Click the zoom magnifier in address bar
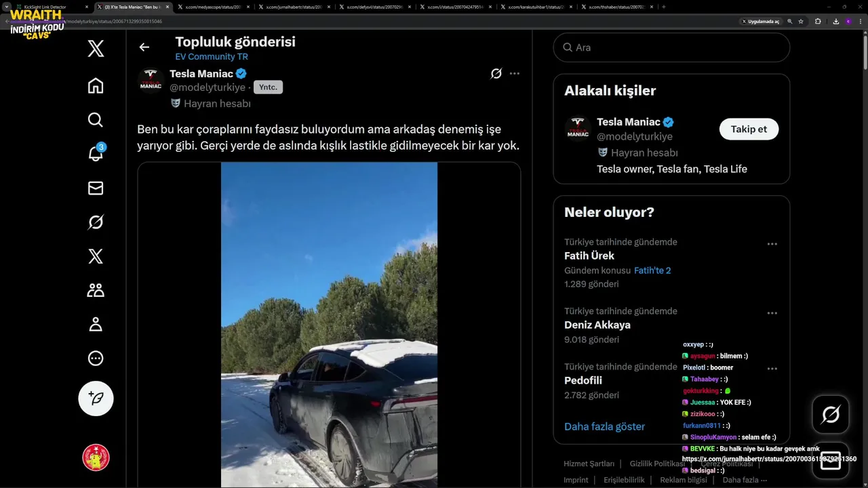 [x=790, y=22]
